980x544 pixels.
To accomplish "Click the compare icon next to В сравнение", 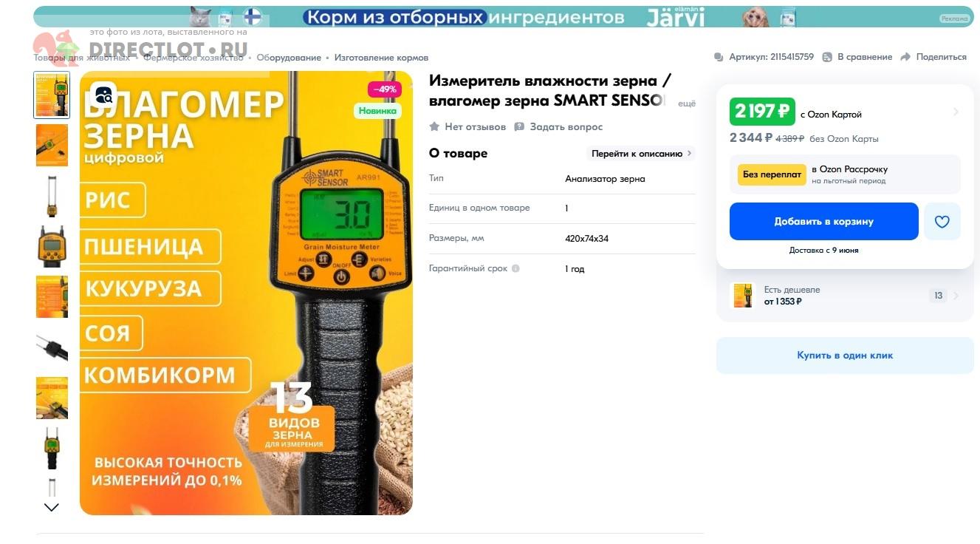I will tap(827, 57).
